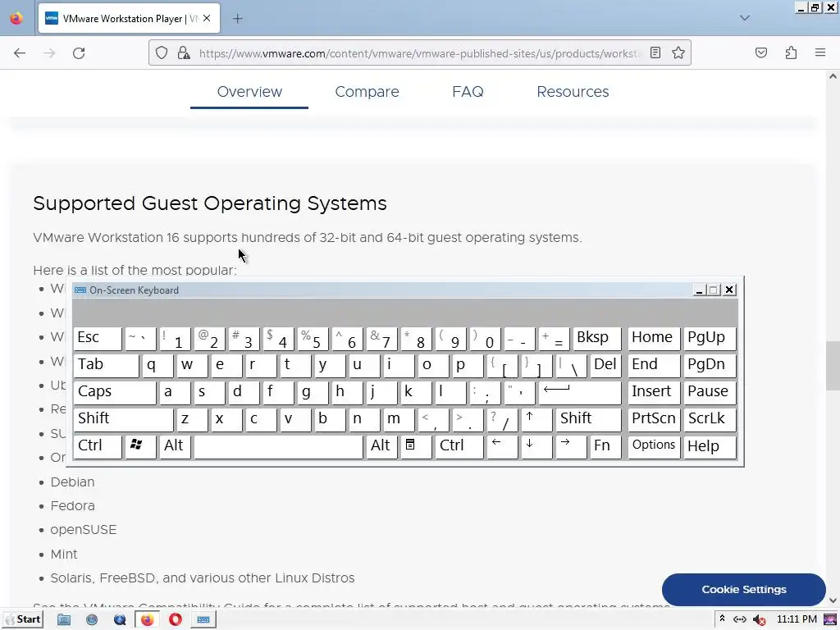The height and width of the screenshot is (630, 840).
Task: Select the VMware Workstation Player browser tab
Action: click(129, 19)
